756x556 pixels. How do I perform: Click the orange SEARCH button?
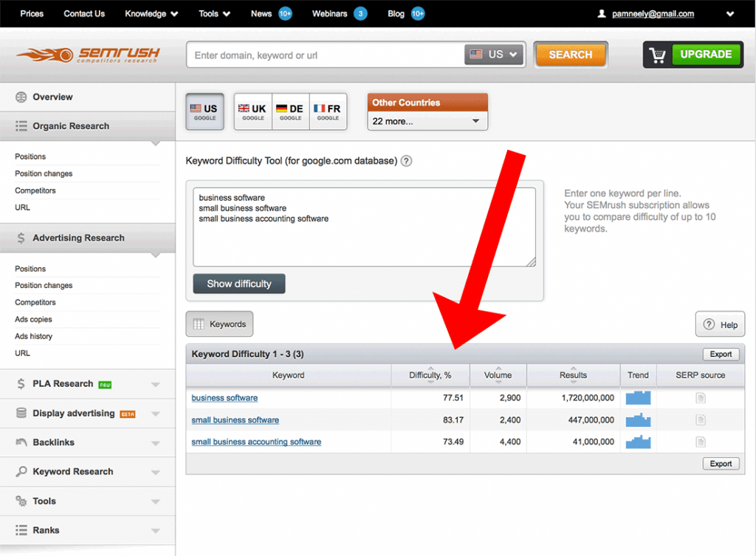571,55
